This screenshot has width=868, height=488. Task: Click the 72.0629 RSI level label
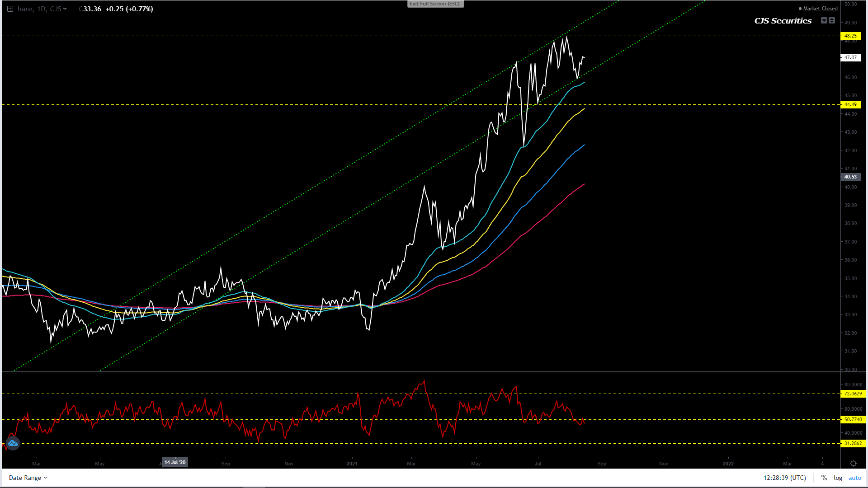point(853,394)
